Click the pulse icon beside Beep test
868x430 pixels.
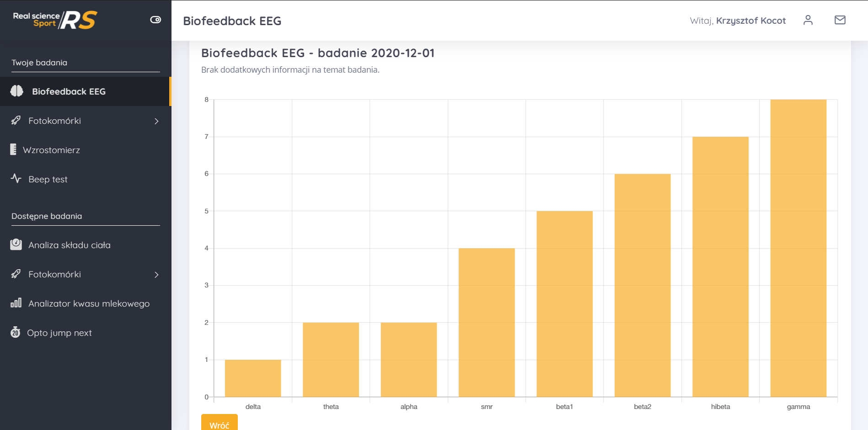coord(16,178)
